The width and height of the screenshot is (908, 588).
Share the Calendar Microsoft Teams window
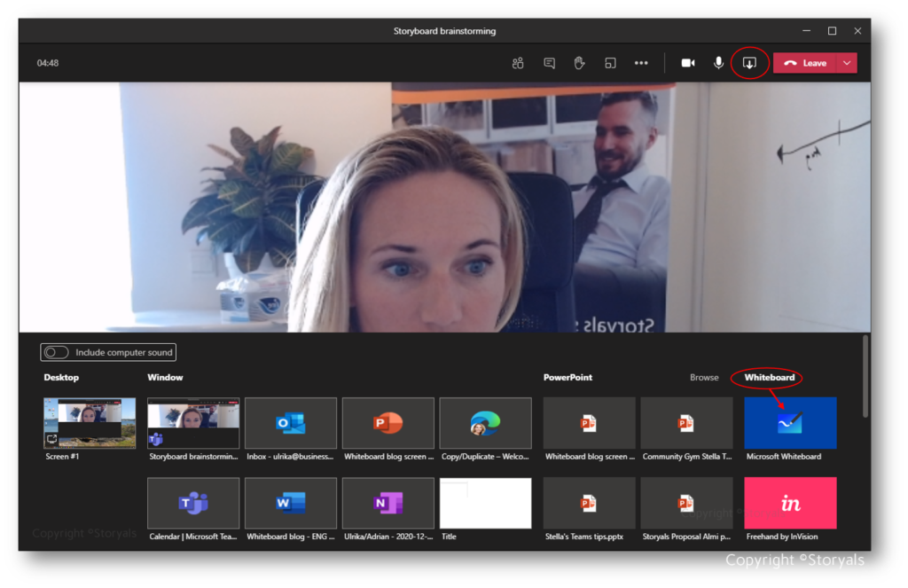pos(193,503)
